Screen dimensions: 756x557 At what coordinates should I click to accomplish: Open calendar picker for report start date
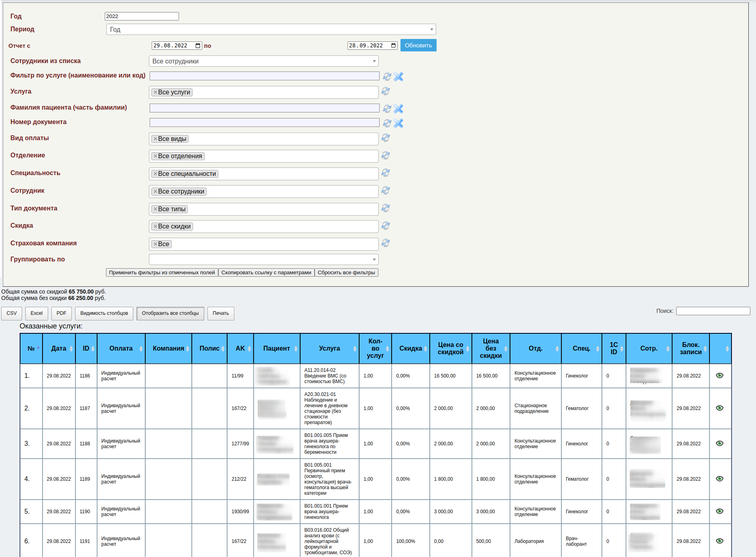(198, 46)
